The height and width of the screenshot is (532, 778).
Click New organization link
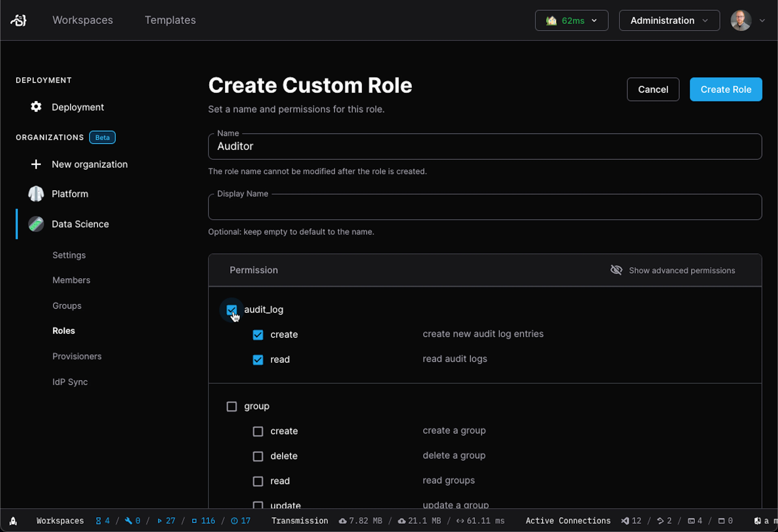pyautogui.click(x=89, y=164)
